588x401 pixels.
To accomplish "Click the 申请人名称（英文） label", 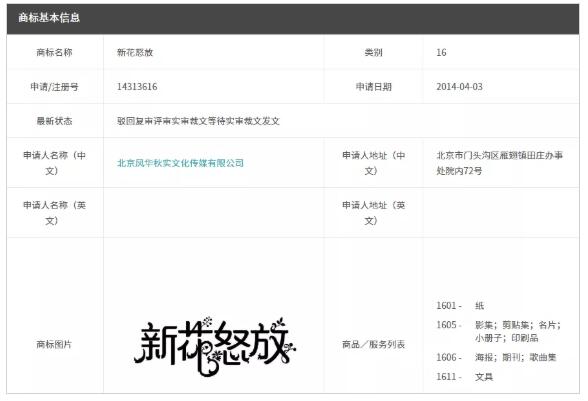I will coord(54,213).
